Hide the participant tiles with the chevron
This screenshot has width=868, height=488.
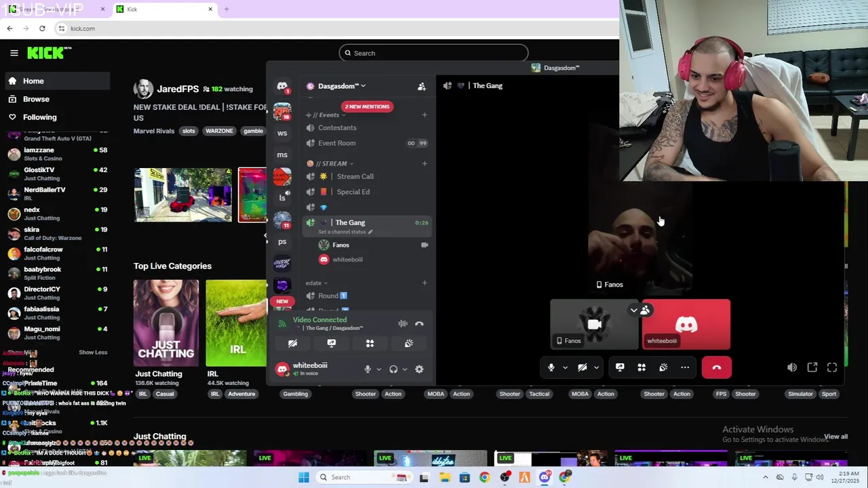633,310
